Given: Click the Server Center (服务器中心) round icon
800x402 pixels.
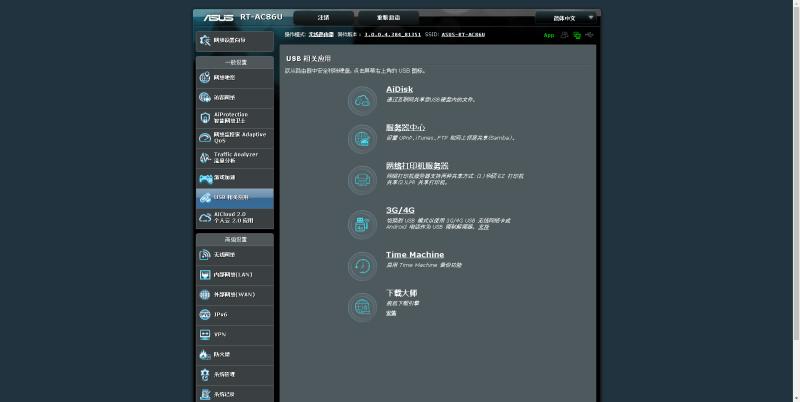Looking at the screenshot, I should click(x=362, y=139).
